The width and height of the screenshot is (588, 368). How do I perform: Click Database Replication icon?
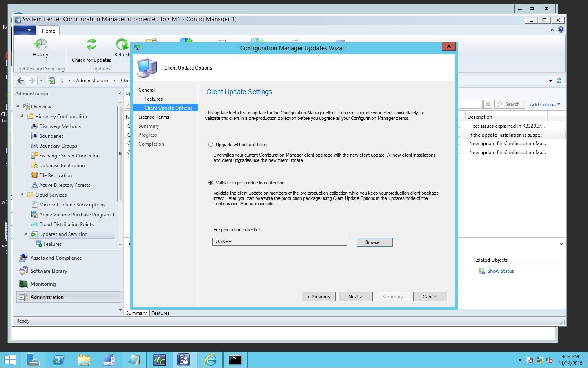pos(35,166)
